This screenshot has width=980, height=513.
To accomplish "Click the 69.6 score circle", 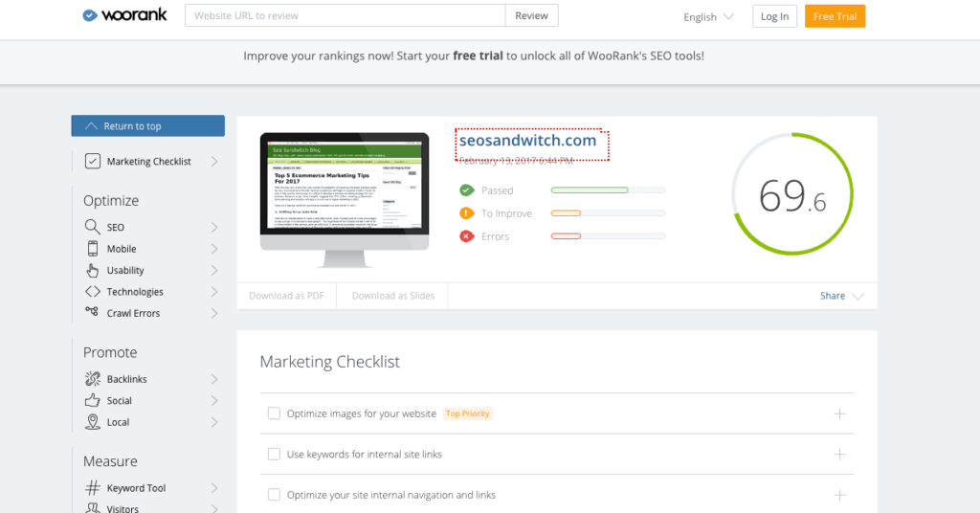I will click(792, 193).
